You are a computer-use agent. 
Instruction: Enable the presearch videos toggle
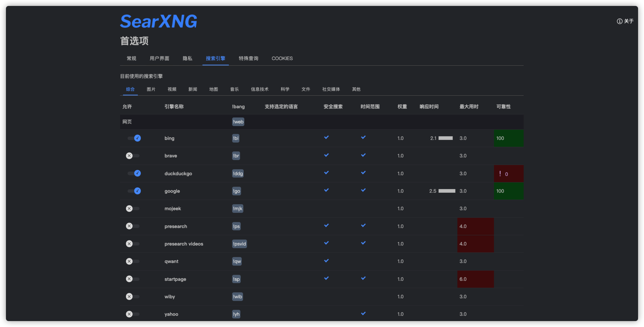tap(133, 244)
